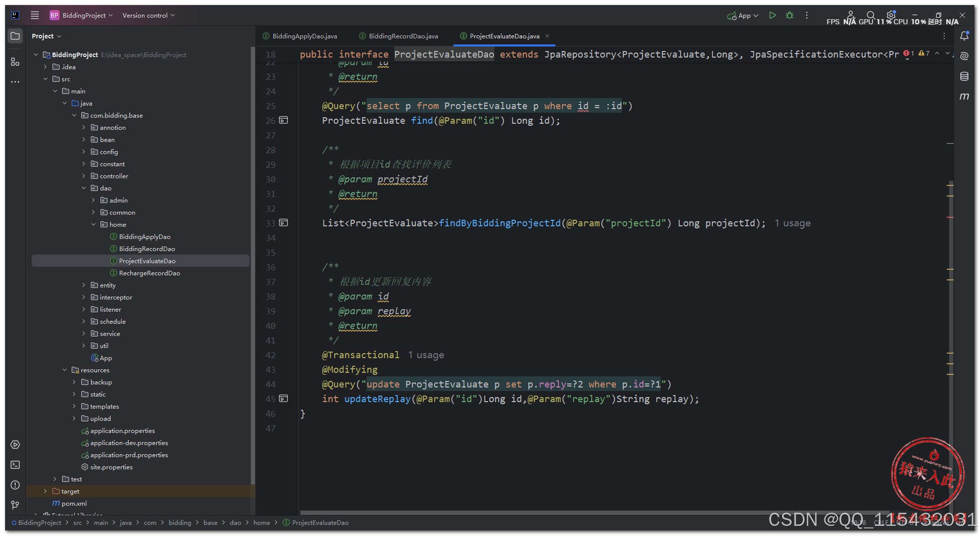Expand the test folder
Image resolution: width=980 pixels, height=536 pixels.
55,479
